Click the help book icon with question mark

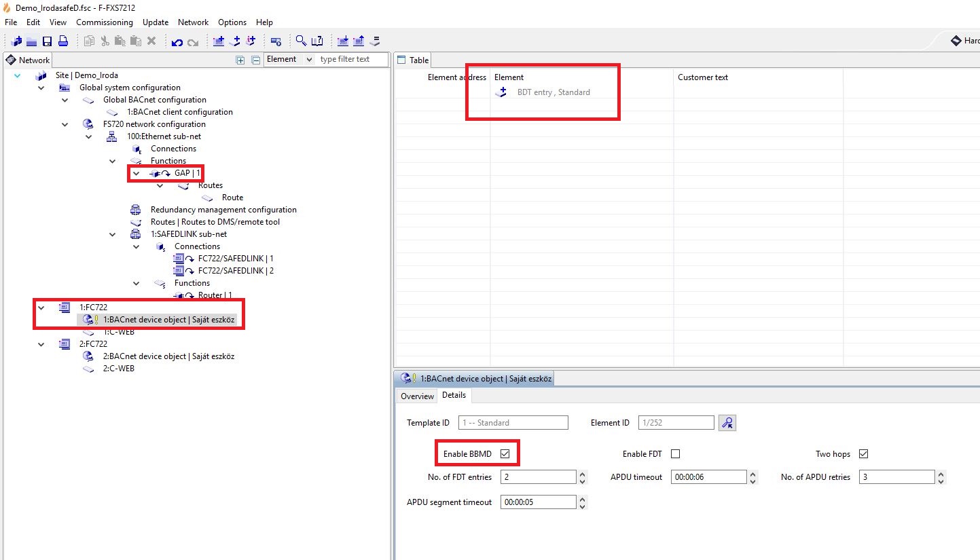pyautogui.click(x=316, y=41)
